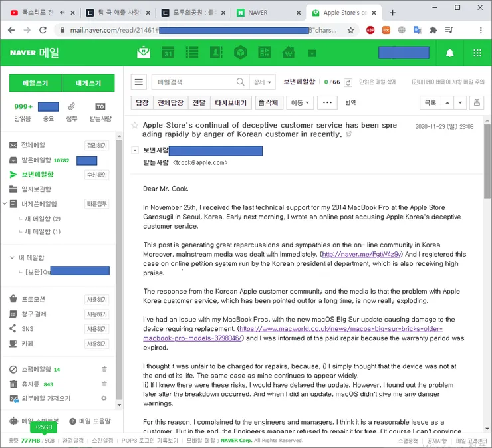Open the Naver Mail envelope icon in header
The image size is (492, 448).
point(144,53)
